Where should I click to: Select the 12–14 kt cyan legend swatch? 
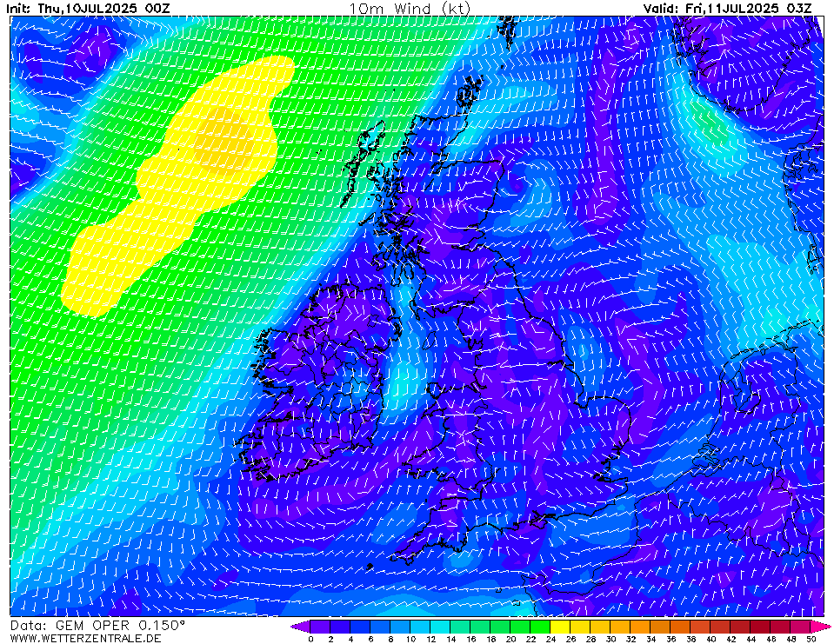coord(440,627)
